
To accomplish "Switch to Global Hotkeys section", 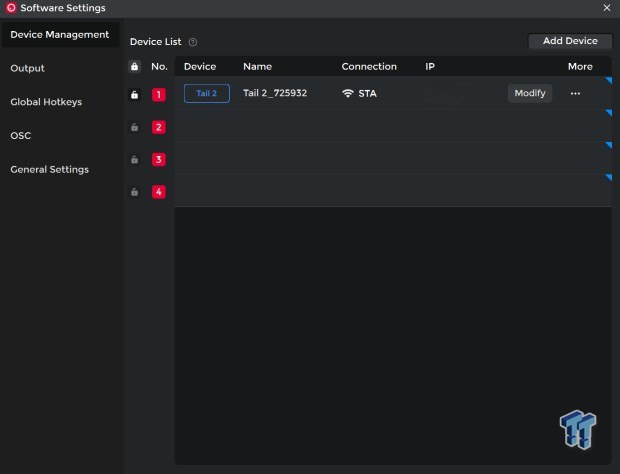I will (46, 102).
